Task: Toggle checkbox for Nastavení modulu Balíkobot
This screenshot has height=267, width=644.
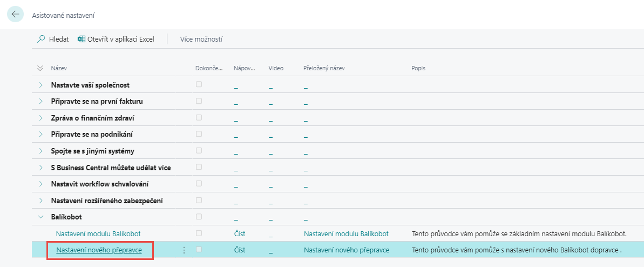Action: (x=199, y=233)
